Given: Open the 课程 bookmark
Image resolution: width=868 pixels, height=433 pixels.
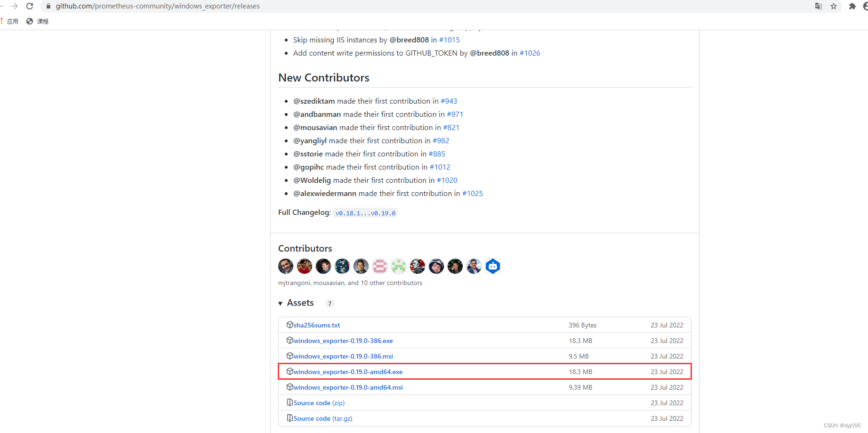Looking at the screenshot, I should tap(38, 21).
